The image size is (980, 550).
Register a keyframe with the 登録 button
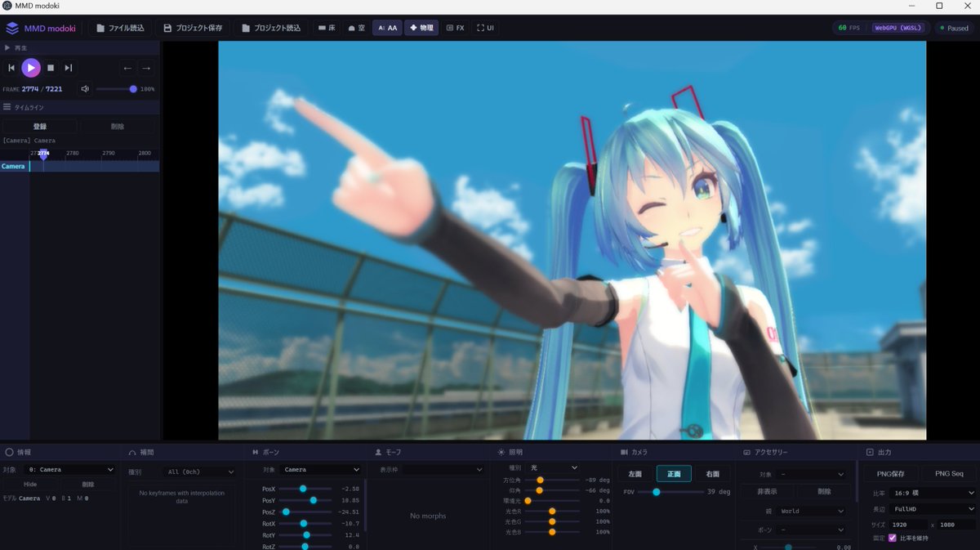[40, 126]
